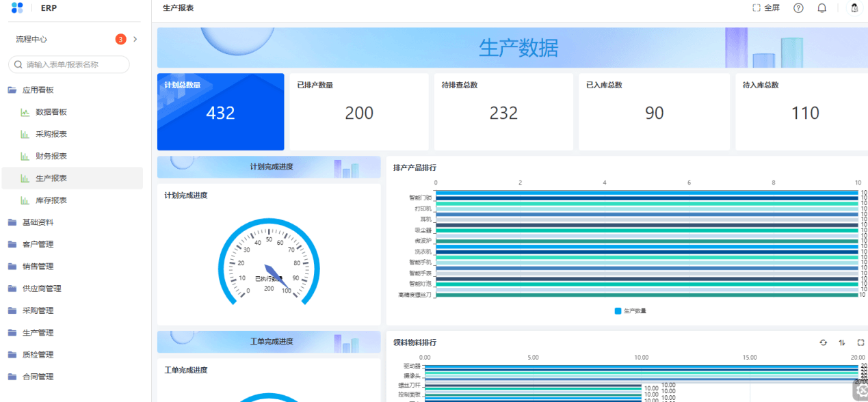Open the help question-mark icon
Image resolution: width=868 pixels, height=402 pixels.
click(798, 8)
